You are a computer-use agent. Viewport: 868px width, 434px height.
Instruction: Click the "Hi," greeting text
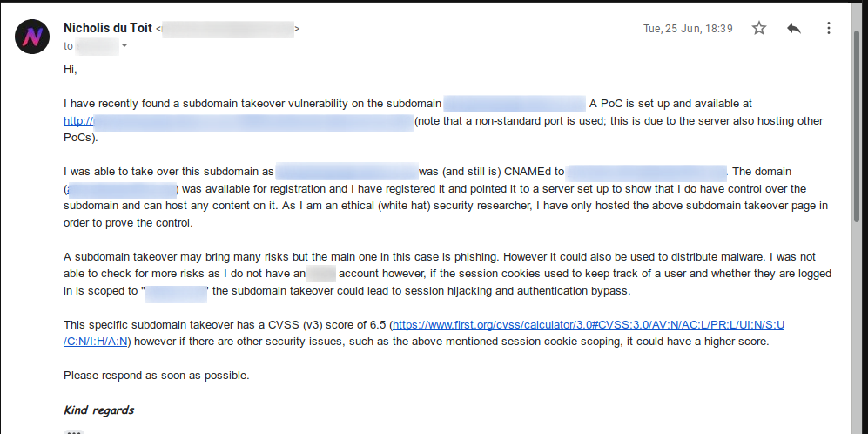click(x=71, y=70)
